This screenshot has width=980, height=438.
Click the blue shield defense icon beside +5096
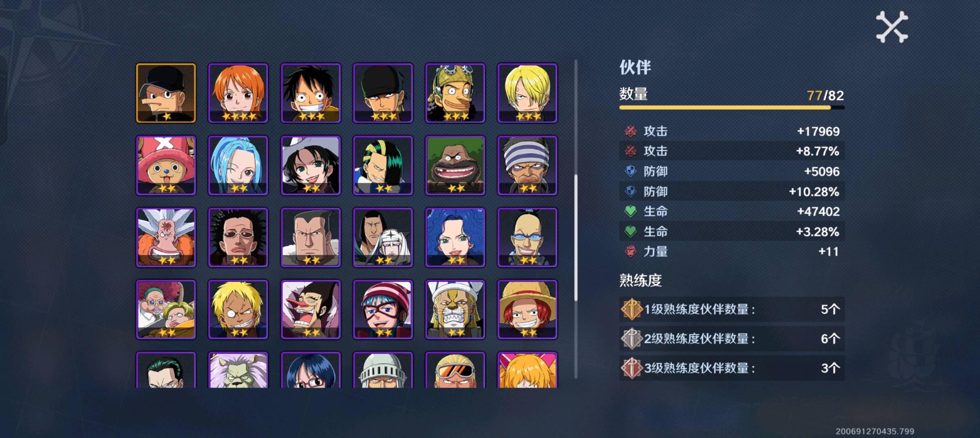[630, 171]
